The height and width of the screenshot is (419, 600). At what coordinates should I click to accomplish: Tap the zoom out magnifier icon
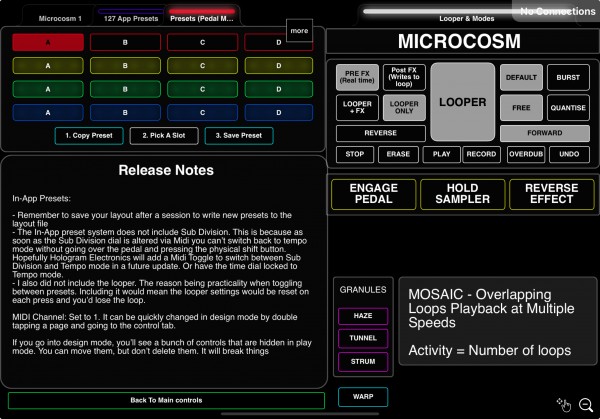(x=586, y=405)
